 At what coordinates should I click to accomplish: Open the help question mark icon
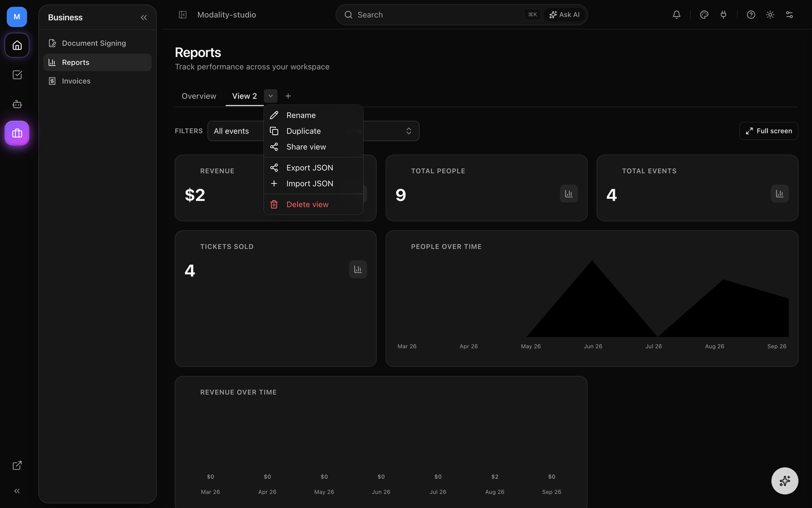tap(751, 15)
